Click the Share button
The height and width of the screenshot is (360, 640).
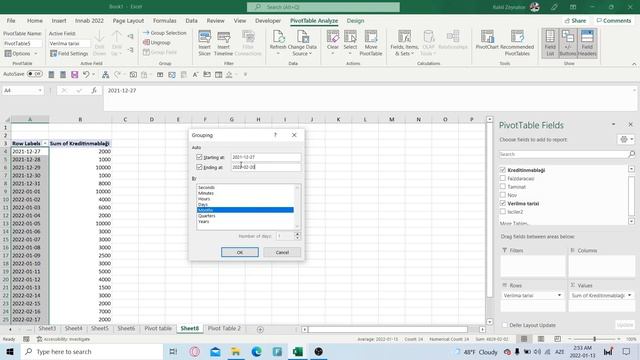(576, 20)
